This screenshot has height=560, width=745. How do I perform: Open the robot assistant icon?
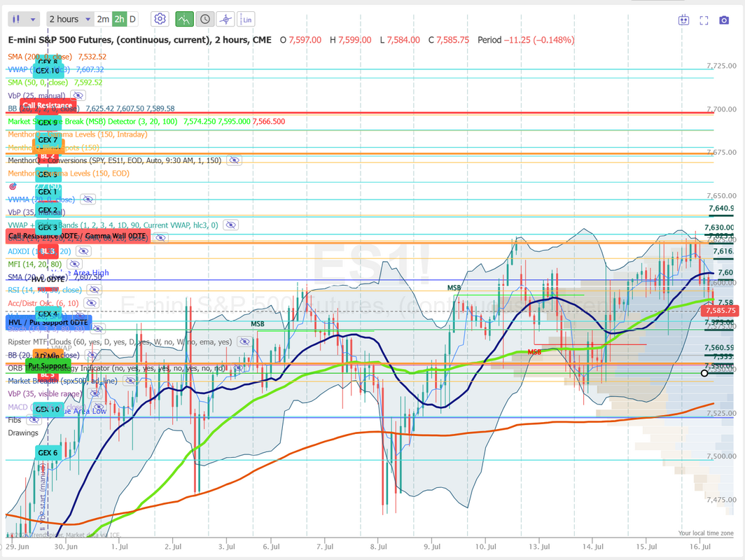tap(683, 20)
